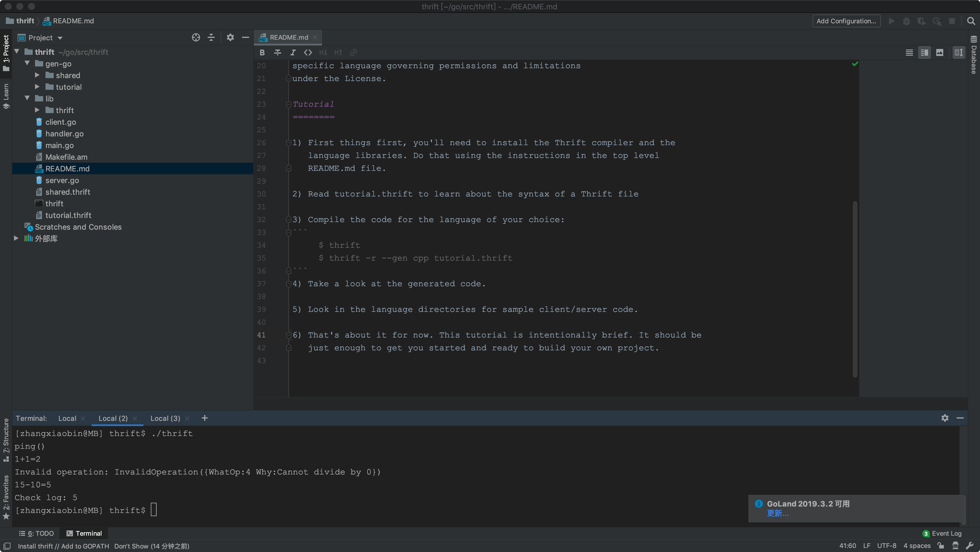Click the Debug bug icon

907,21
